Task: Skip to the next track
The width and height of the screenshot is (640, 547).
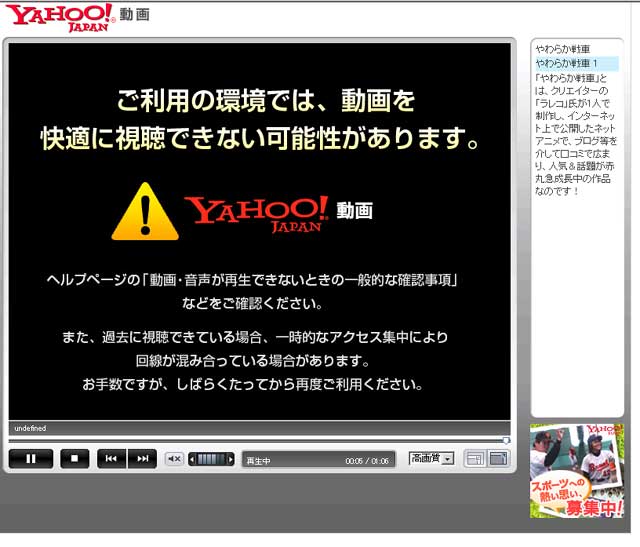Action: tap(142, 459)
